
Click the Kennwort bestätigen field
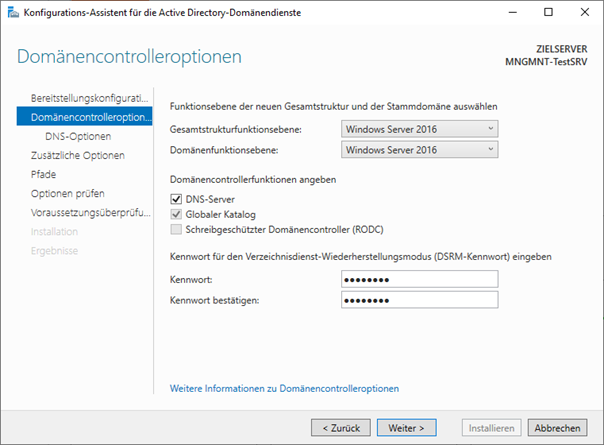[x=419, y=300]
